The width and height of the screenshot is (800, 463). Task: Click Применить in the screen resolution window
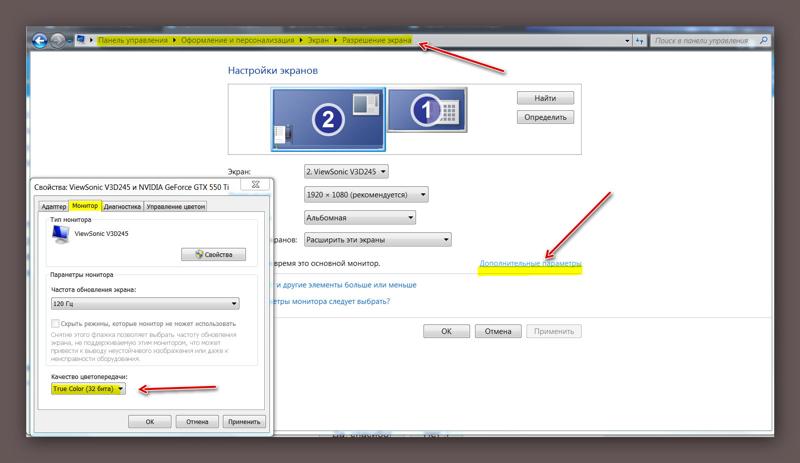tap(554, 331)
